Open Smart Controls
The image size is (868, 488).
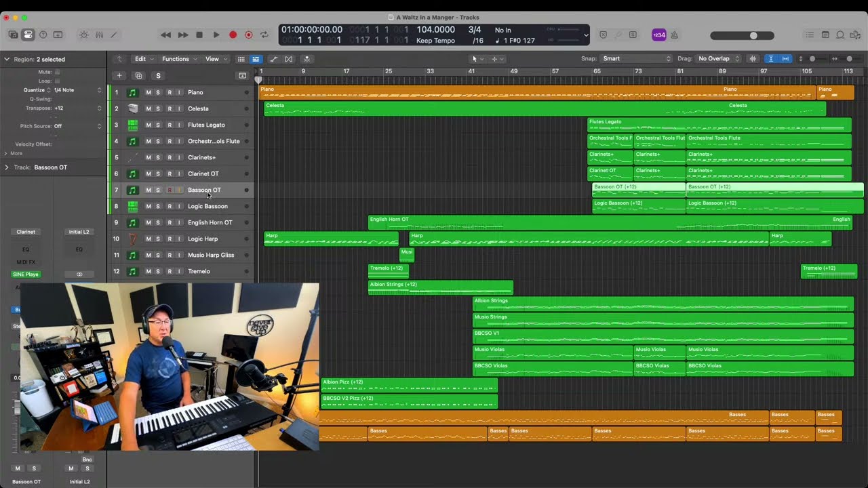(84, 35)
